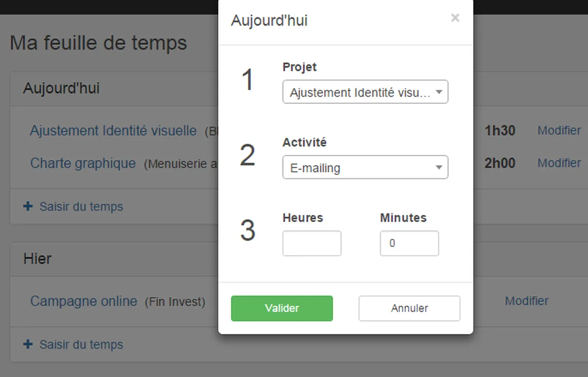
Task: Open the Campagne online project link
Action: 84,301
